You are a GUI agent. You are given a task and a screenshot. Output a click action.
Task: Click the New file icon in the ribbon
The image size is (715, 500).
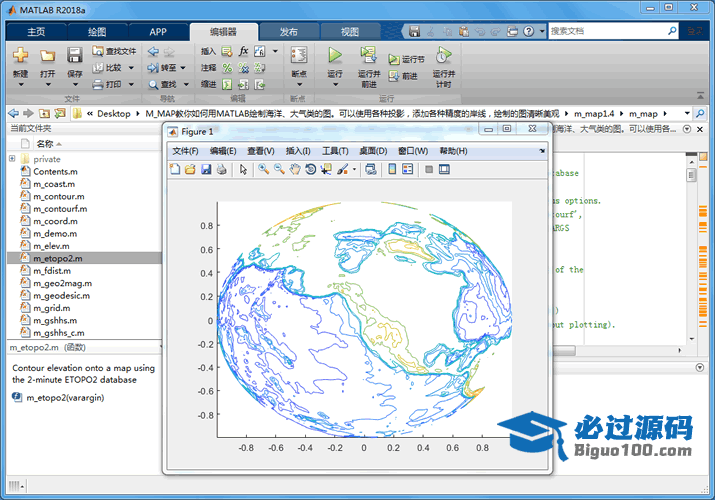click(20, 56)
